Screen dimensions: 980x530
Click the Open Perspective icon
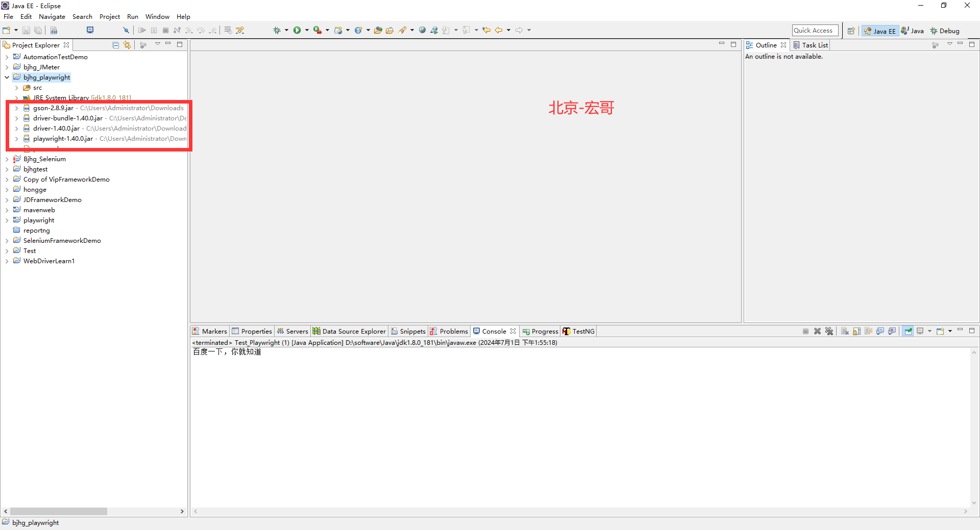[x=851, y=31]
